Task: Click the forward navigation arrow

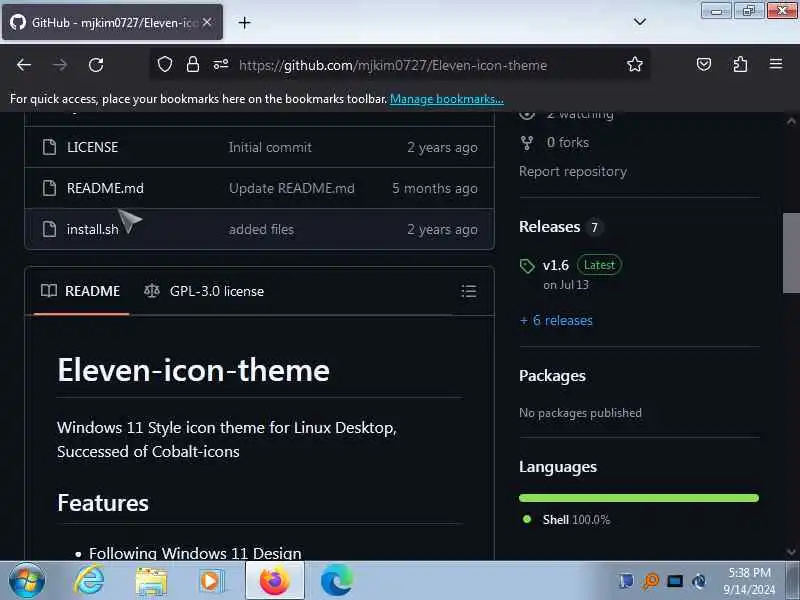Action: pos(60,65)
